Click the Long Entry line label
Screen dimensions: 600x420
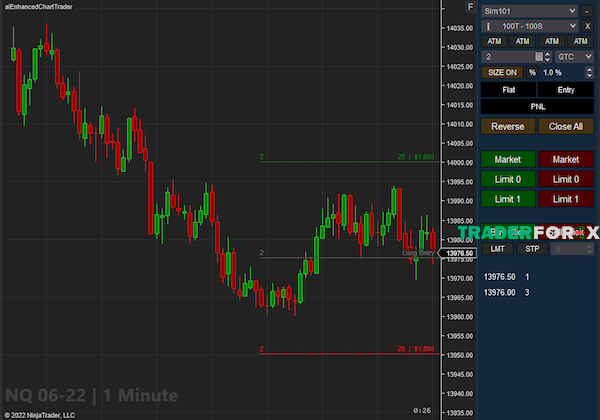tap(418, 253)
